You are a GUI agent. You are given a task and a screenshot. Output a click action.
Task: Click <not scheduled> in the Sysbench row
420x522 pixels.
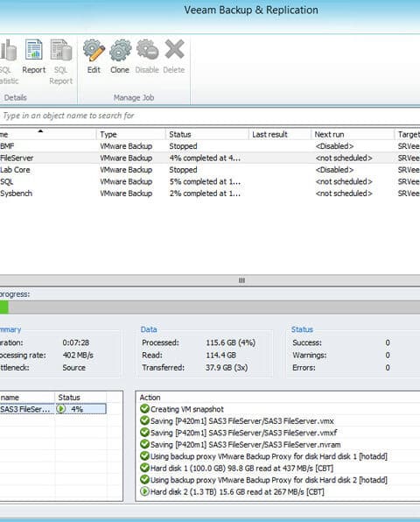(344, 194)
